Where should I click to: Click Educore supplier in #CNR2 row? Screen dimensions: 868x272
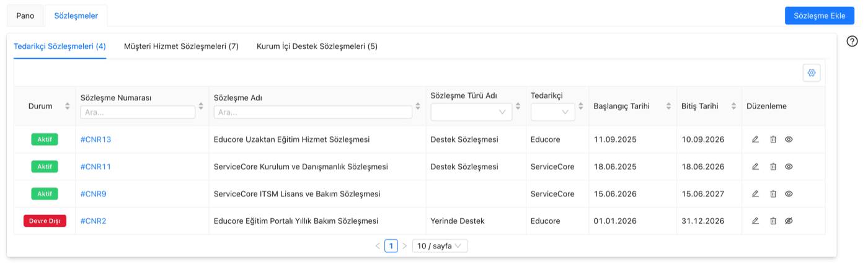546,221
